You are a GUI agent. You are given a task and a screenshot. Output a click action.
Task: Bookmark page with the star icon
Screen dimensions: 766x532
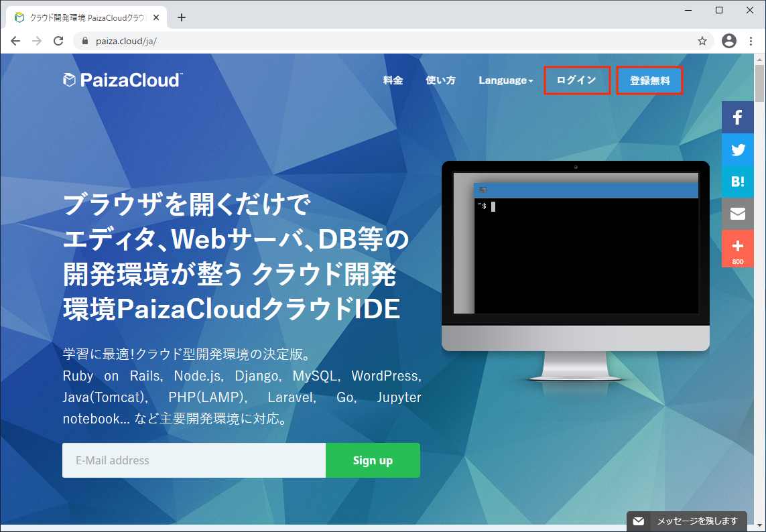click(702, 41)
